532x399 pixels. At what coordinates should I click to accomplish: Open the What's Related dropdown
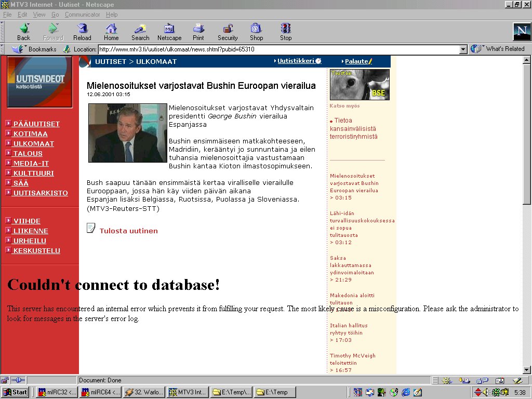(x=497, y=49)
